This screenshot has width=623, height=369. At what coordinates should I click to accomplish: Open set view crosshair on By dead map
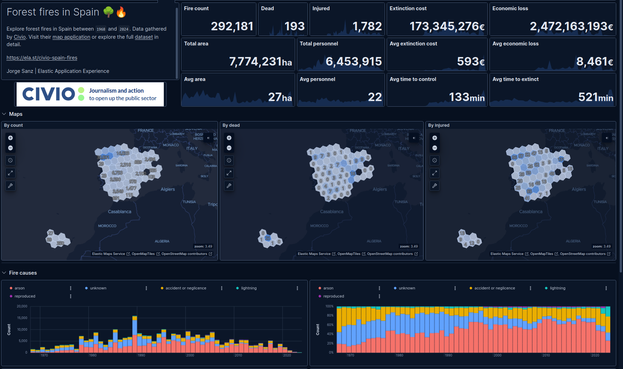[229, 160]
